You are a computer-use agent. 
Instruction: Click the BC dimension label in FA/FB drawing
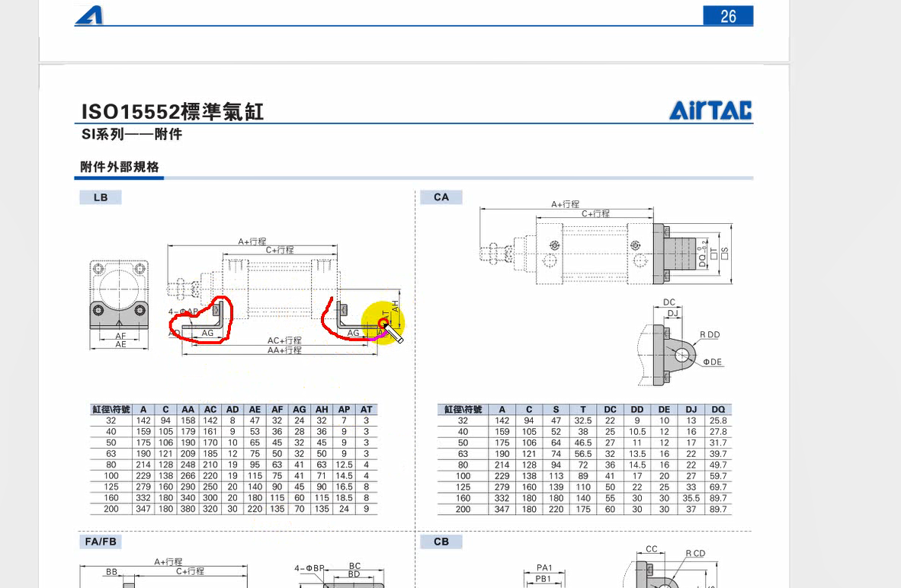click(354, 566)
